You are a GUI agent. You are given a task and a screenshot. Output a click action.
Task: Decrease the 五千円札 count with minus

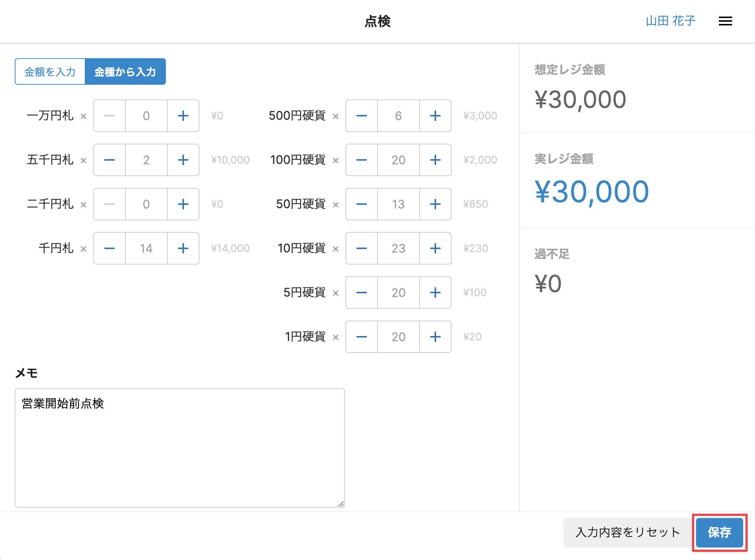[109, 160]
